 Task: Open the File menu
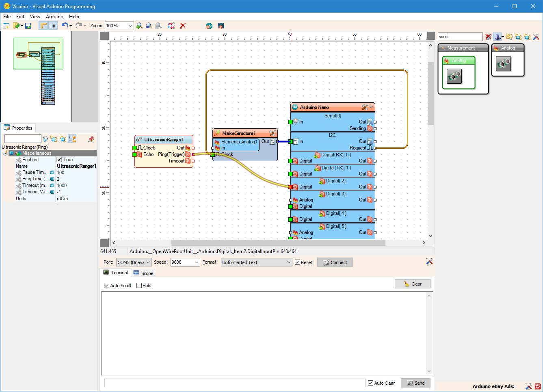click(7, 17)
